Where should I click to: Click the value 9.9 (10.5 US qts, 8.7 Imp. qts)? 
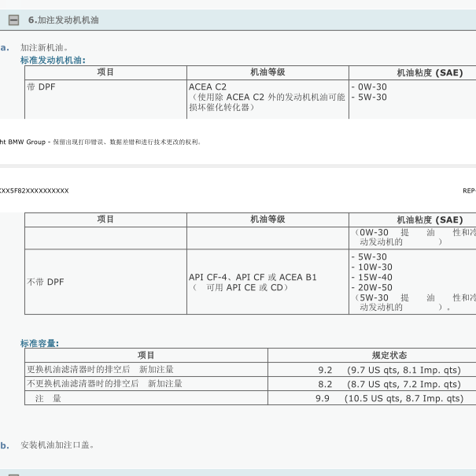click(x=389, y=398)
